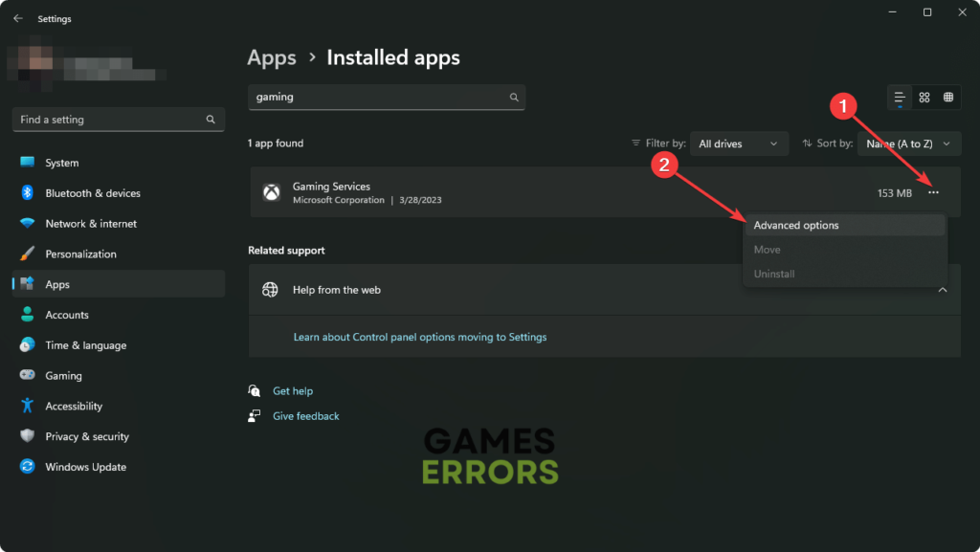Click the Xbox icon beside Gaming Services
Viewport: 980px width, 552px height.
tap(271, 191)
